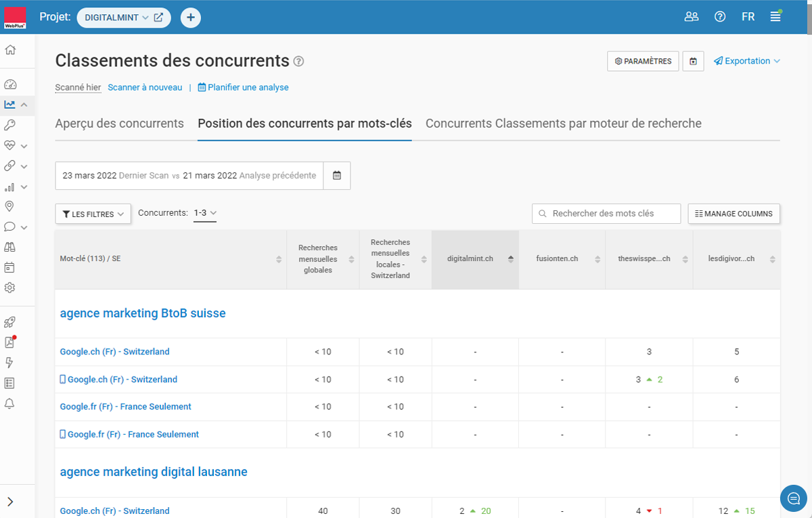Open the key icon keyword tool

10,125
